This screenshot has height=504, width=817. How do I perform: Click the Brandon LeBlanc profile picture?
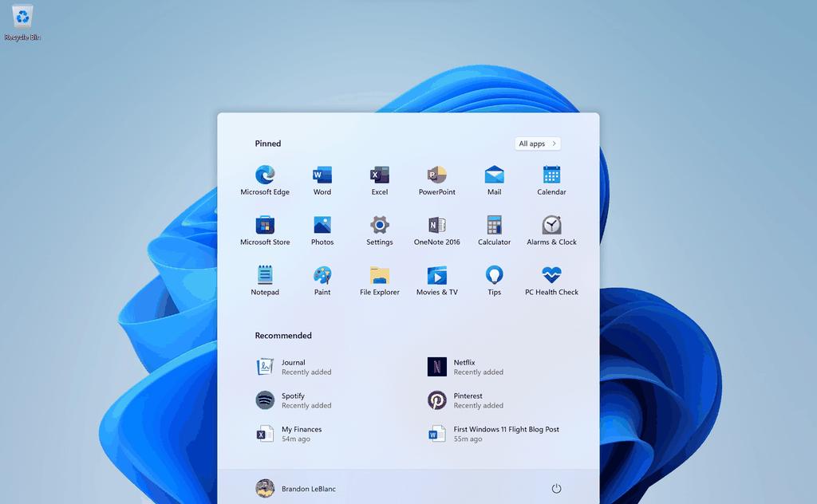pos(265,488)
